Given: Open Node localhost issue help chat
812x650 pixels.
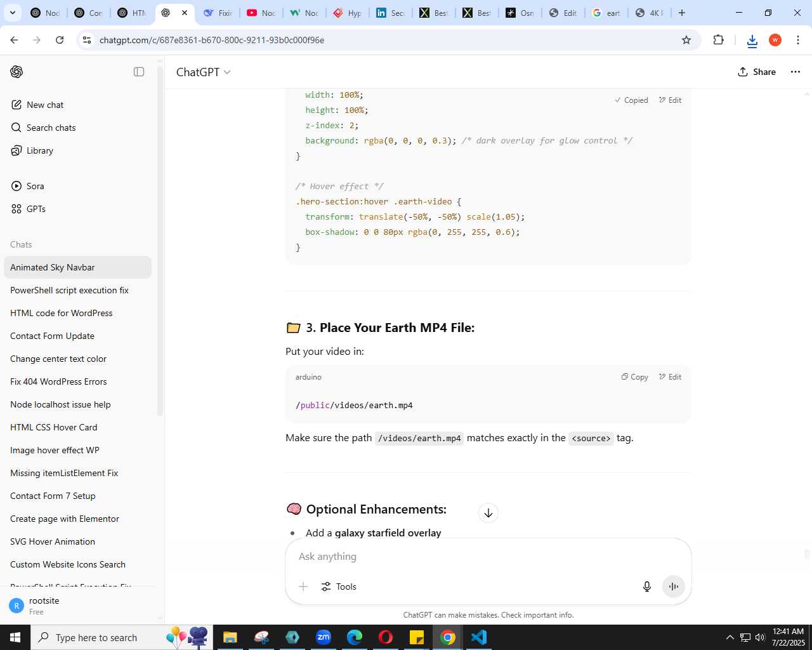Looking at the screenshot, I should pos(77,404).
